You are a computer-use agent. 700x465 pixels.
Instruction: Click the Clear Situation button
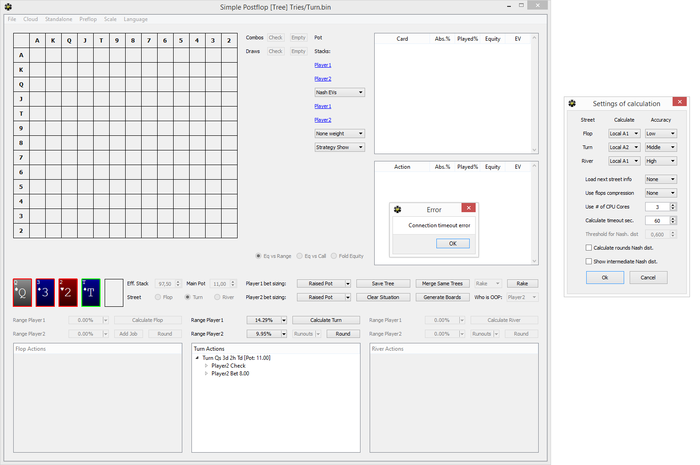pyautogui.click(x=383, y=297)
